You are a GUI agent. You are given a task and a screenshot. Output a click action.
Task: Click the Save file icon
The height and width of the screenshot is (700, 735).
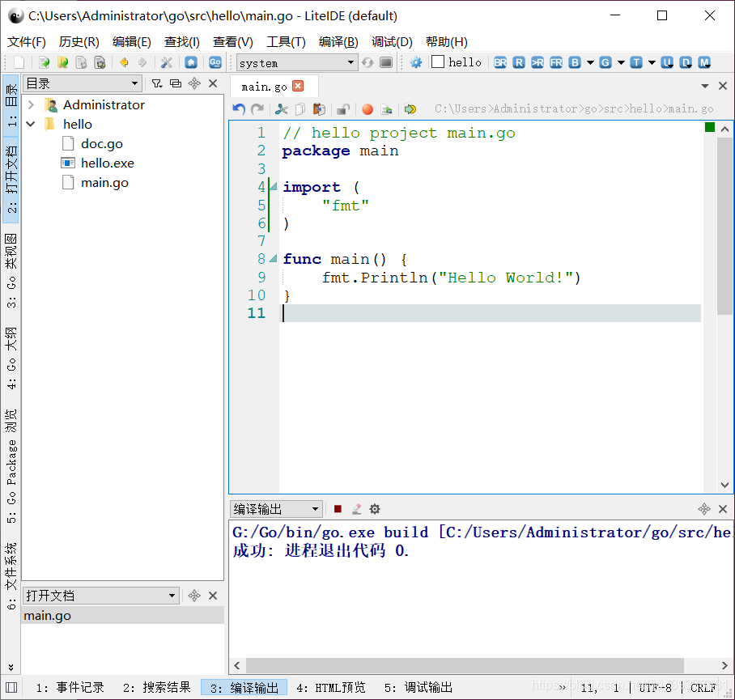pos(81,62)
